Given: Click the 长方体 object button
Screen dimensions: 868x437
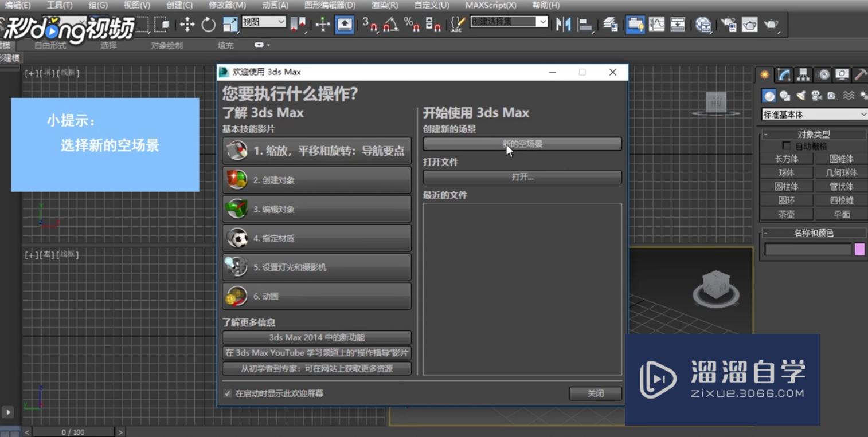Looking at the screenshot, I should [x=787, y=159].
